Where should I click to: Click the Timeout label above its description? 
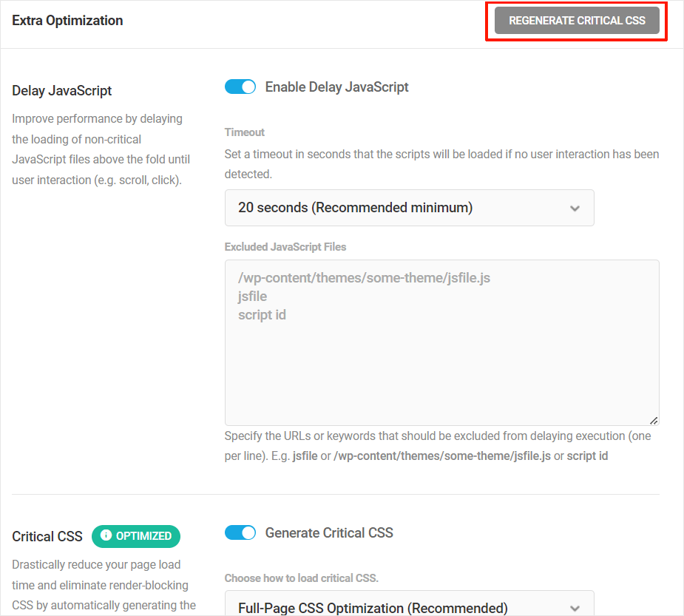(244, 132)
